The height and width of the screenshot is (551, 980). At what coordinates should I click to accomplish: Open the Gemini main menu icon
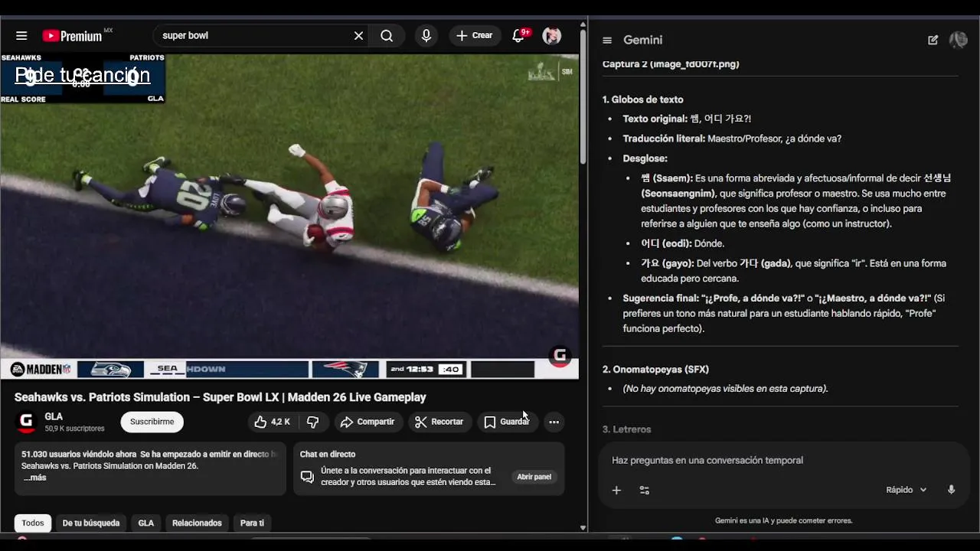(x=607, y=41)
